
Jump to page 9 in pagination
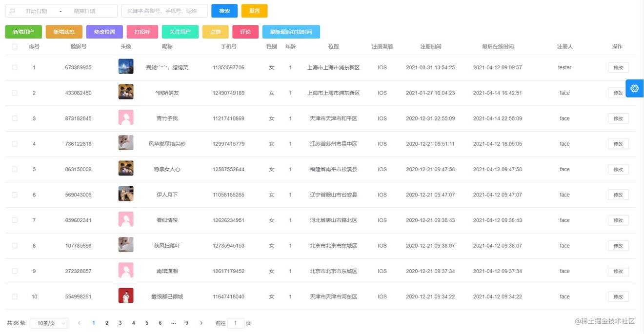186,323
